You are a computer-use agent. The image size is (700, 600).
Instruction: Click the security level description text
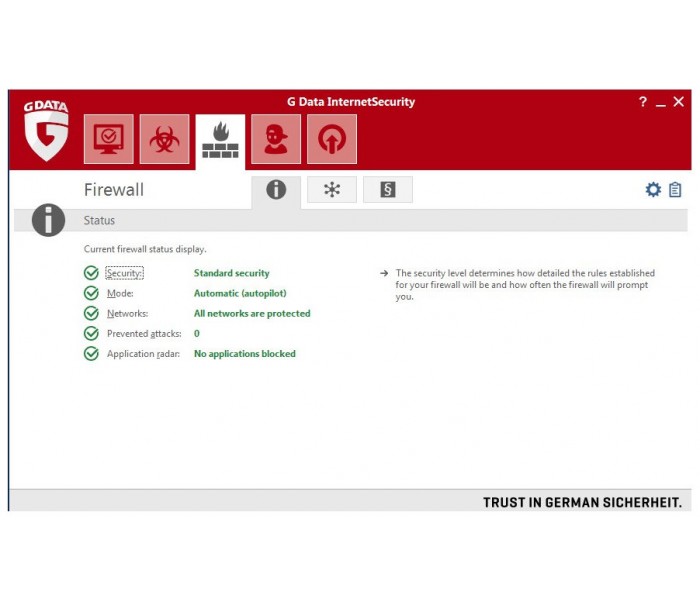pos(525,285)
